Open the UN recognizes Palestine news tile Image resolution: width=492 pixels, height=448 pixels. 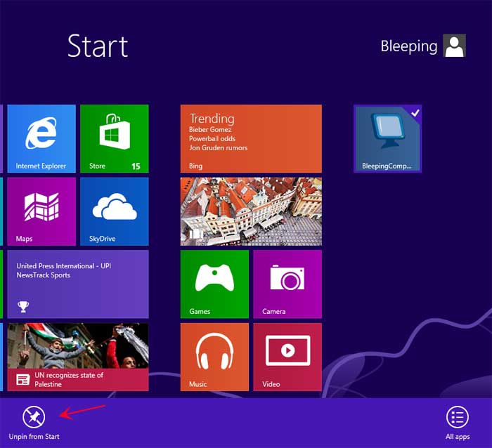[78, 357]
